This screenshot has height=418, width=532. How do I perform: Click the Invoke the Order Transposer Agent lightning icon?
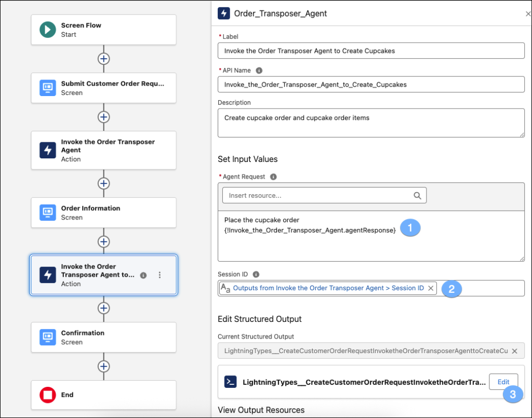point(48,151)
